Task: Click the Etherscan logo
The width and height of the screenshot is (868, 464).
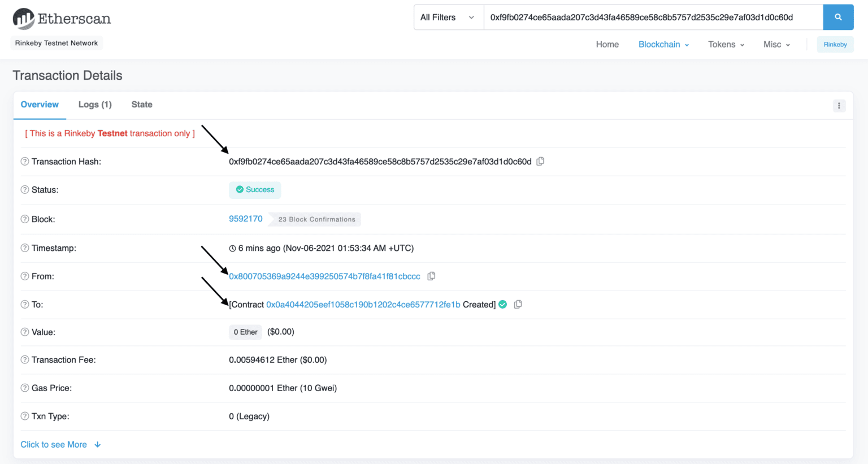Action: 61,18
